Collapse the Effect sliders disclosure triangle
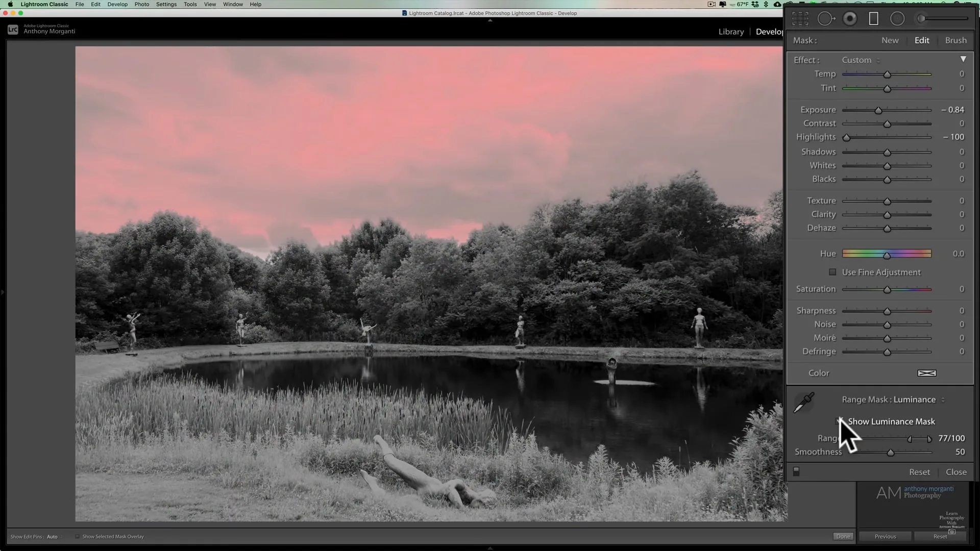Viewport: 980px width, 551px height. (963, 59)
